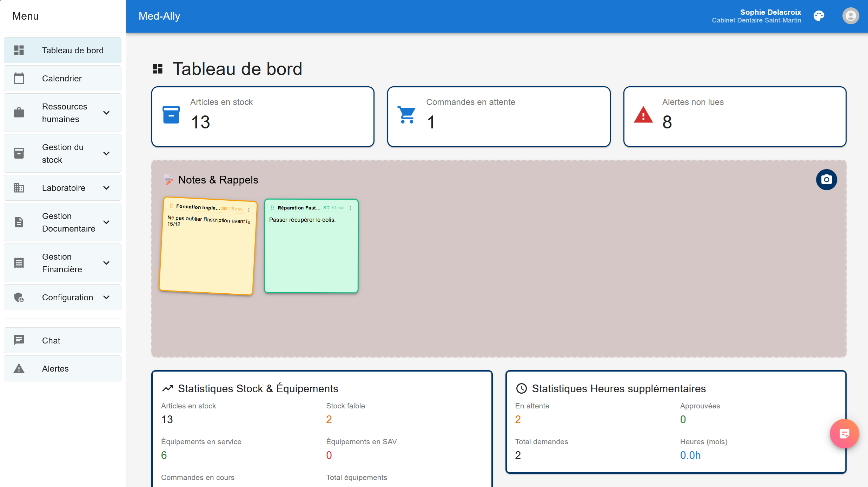This screenshot has width=868, height=487.
Task: Expand Configuration chevron
Action: click(x=106, y=297)
